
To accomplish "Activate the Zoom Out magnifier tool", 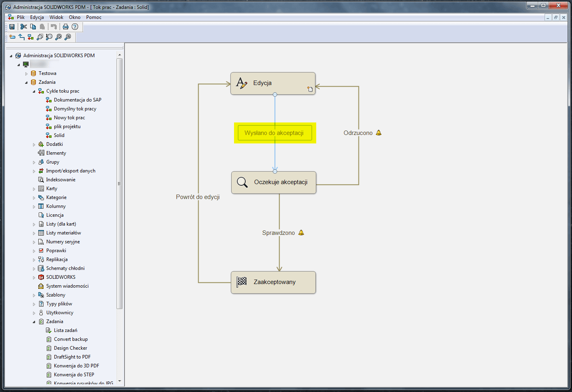I will coord(68,37).
